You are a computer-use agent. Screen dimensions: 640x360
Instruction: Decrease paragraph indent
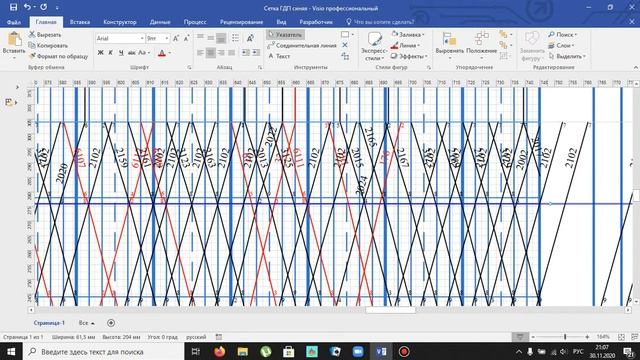[x=246, y=52]
